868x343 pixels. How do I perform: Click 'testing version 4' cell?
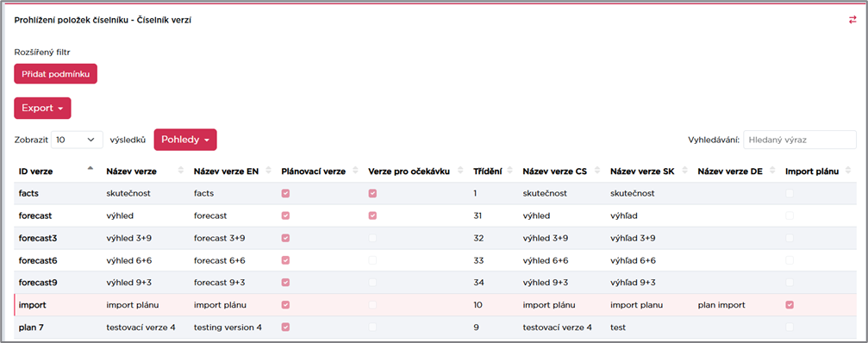click(228, 327)
